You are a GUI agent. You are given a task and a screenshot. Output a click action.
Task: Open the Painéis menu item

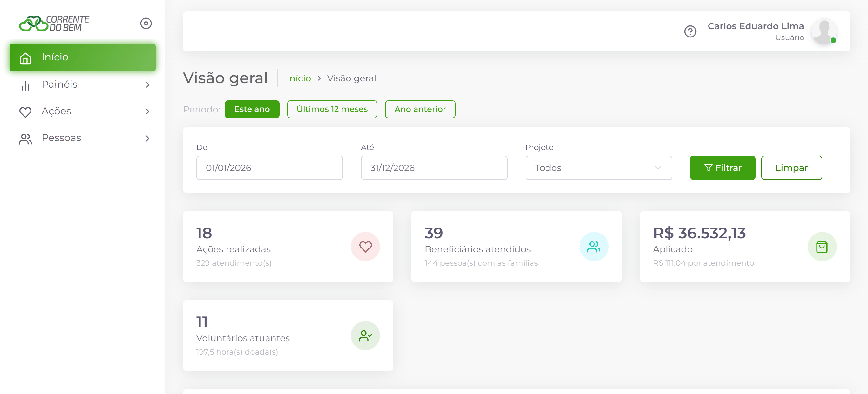point(83,84)
